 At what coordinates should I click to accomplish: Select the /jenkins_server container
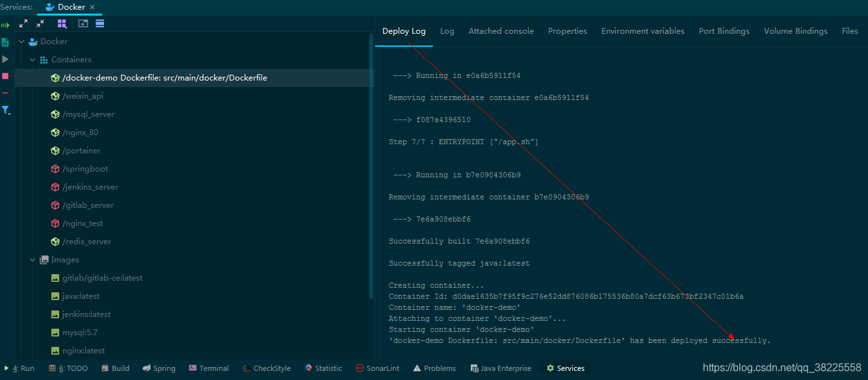[90, 187]
